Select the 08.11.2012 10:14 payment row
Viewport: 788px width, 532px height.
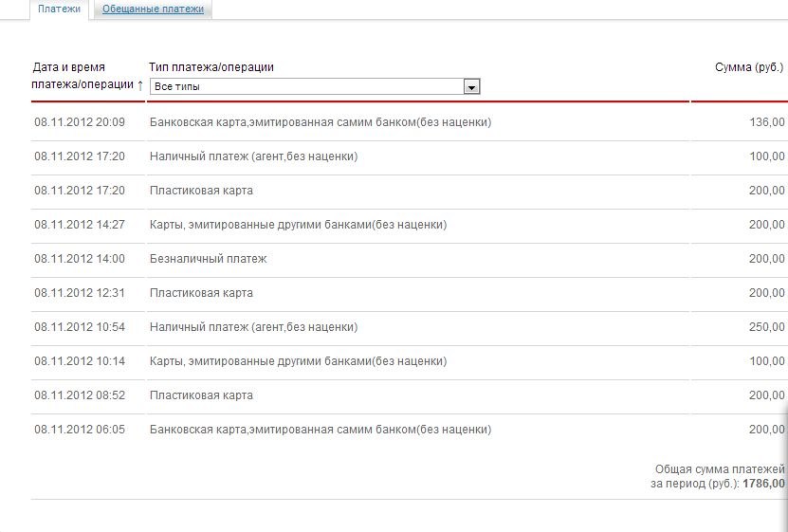pos(408,361)
